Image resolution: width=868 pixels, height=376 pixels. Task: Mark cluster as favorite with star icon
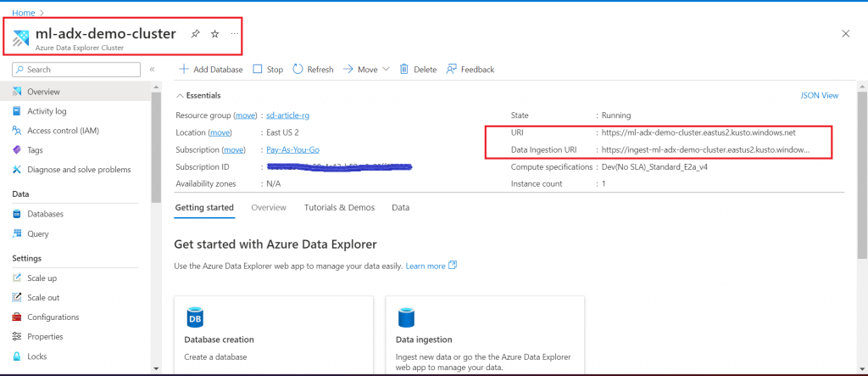click(215, 34)
